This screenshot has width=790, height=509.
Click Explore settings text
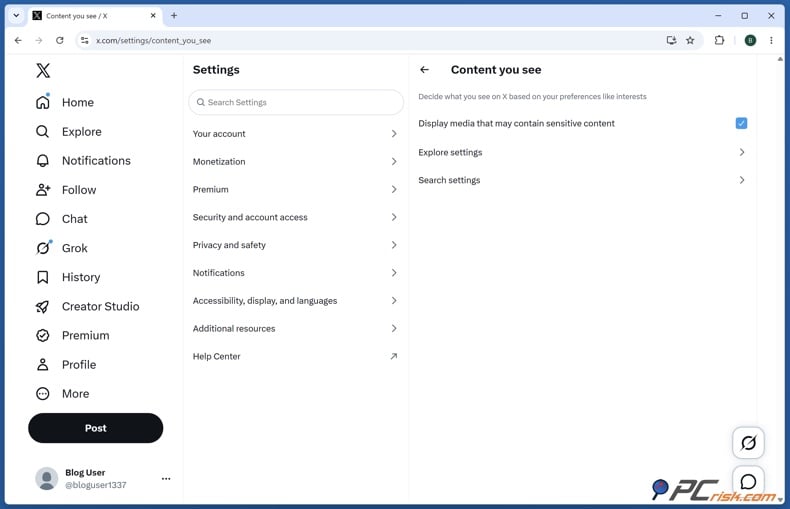[x=450, y=152]
